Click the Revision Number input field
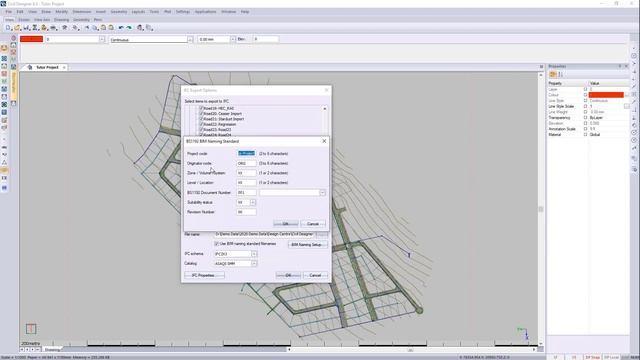Screen dimensions: 640x360 tap(246, 212)
